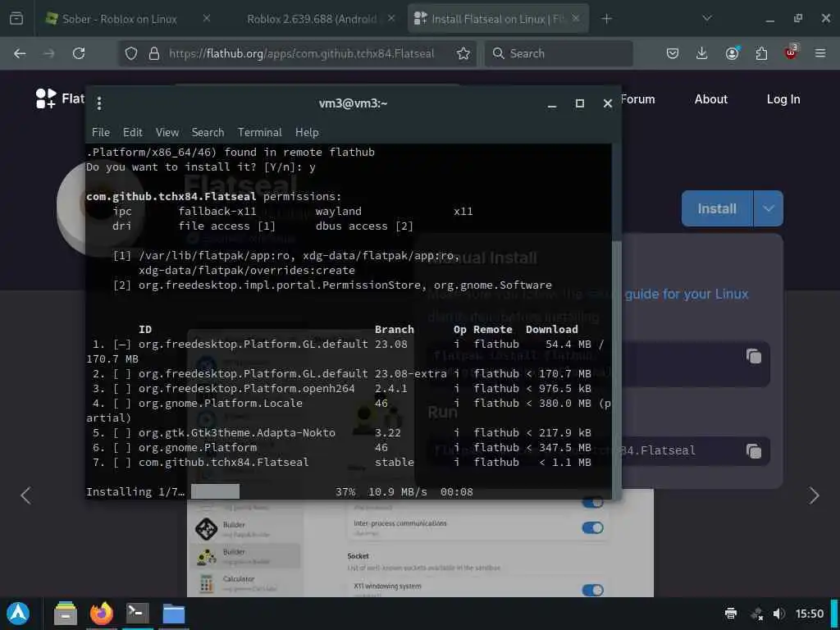Click the Log In link
This screenshot has width=840, height=630.
pos(783,99)
